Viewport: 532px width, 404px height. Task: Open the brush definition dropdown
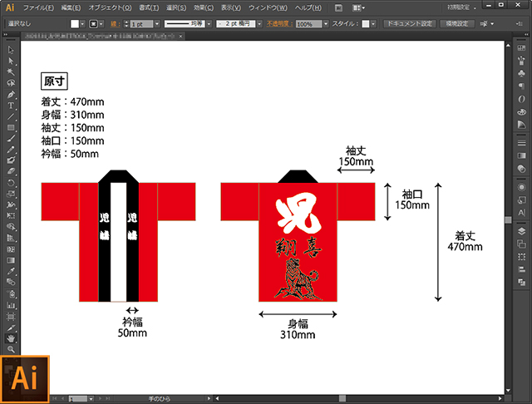coord(259,24)
